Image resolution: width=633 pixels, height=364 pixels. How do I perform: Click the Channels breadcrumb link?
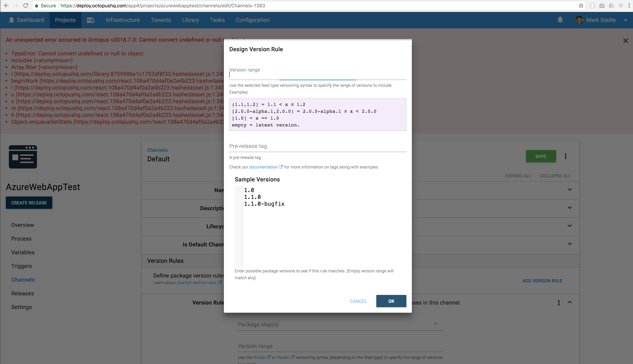[x=157, y=150]
